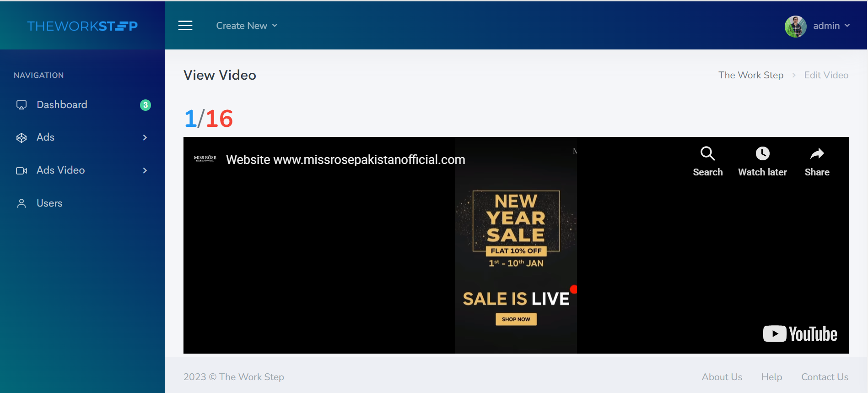Click the Ads box icon
Screen dimensions: 868x393
[x=22, y=138]
